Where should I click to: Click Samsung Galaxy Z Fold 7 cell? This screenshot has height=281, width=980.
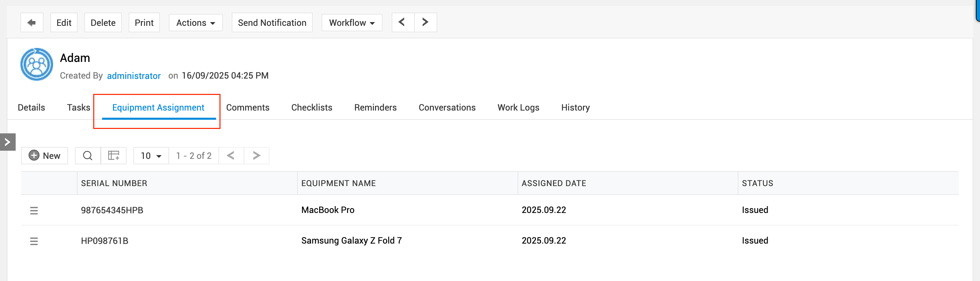352,241
